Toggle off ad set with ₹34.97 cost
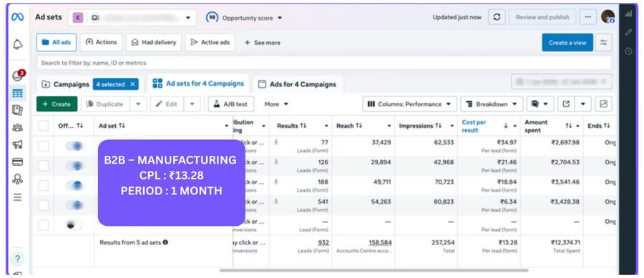 tap(74, 146)
